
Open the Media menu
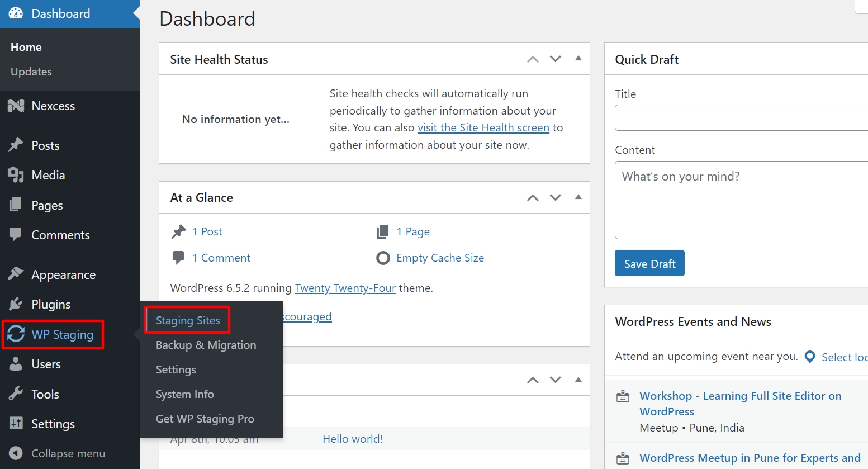coord(48,175)
